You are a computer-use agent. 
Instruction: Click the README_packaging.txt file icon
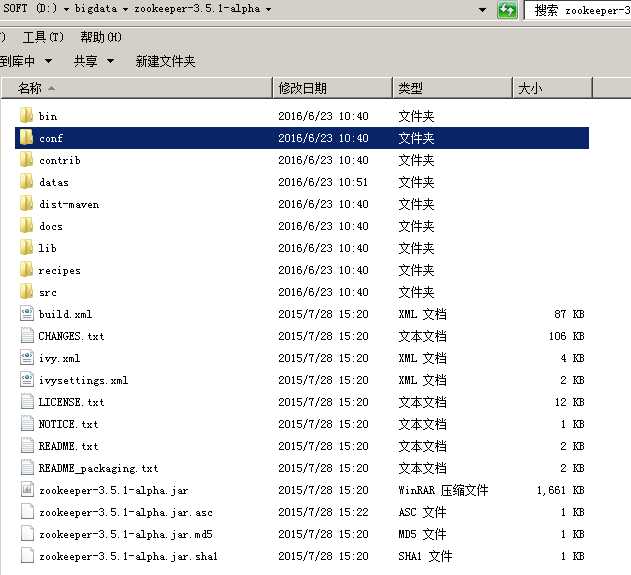pyautogui.click(x=27, y=468)
